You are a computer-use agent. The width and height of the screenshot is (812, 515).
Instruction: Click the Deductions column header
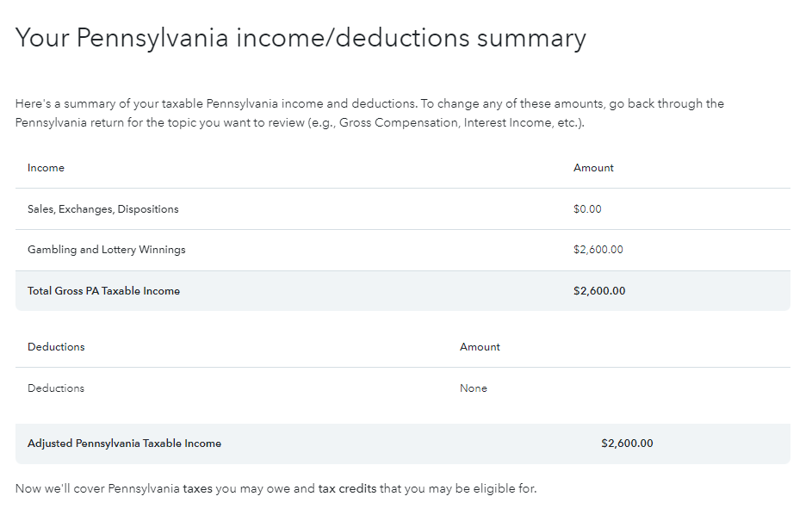pos(56,346)
